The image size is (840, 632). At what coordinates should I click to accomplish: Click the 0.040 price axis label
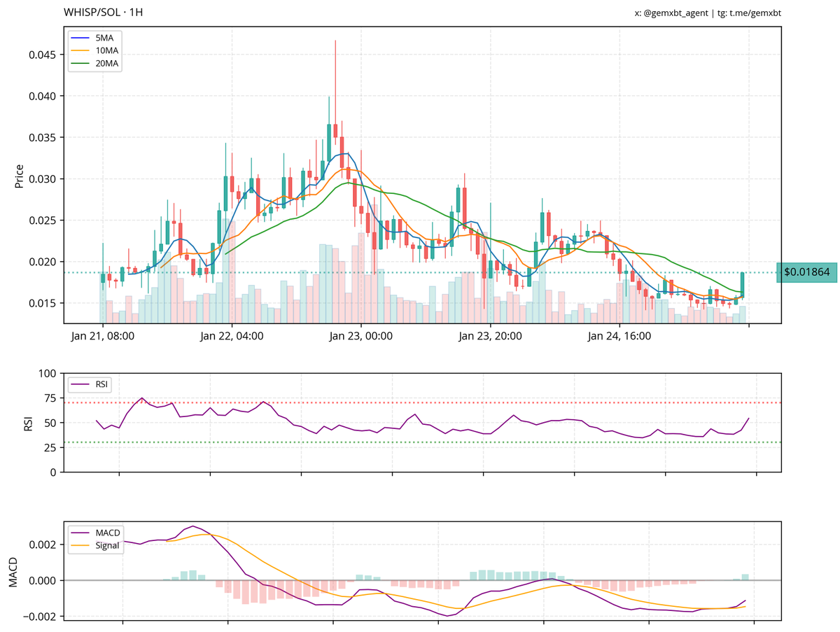43,96
